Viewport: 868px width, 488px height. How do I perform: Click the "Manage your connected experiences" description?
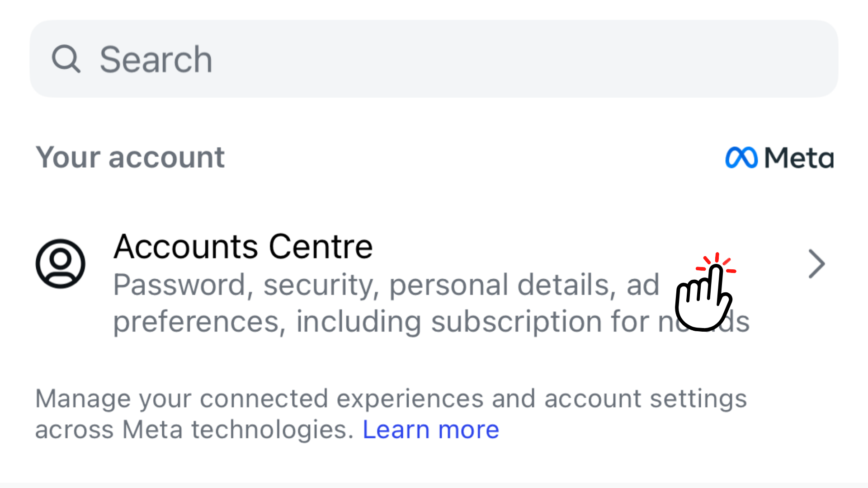[x=391, y=399]
